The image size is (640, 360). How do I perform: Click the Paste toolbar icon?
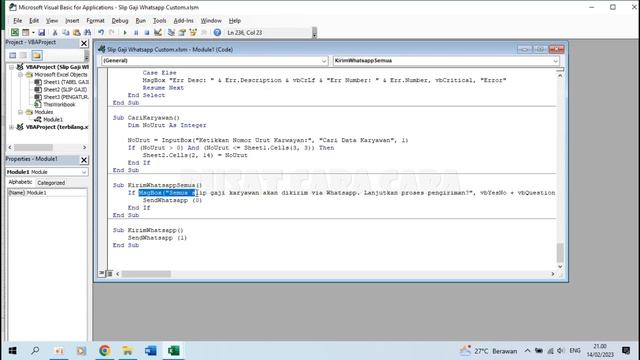click(x=76, y=32)
